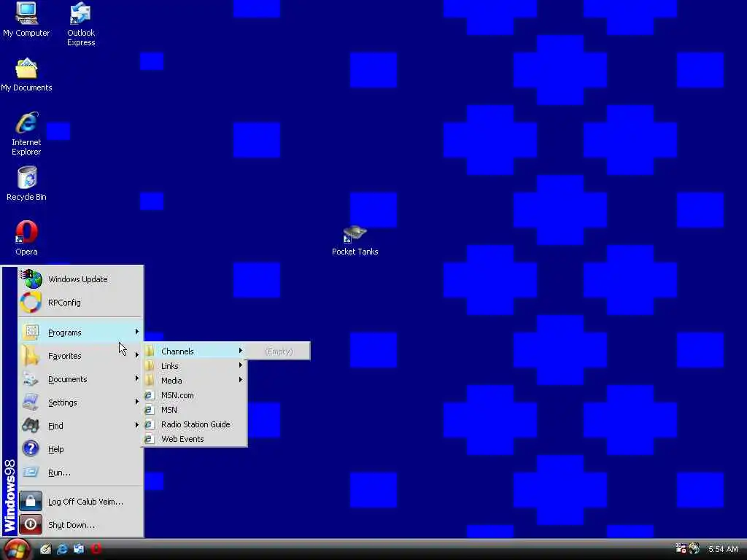Click the Media folder icon
This screenshot has height=560, width=747.
click(150, 381)
